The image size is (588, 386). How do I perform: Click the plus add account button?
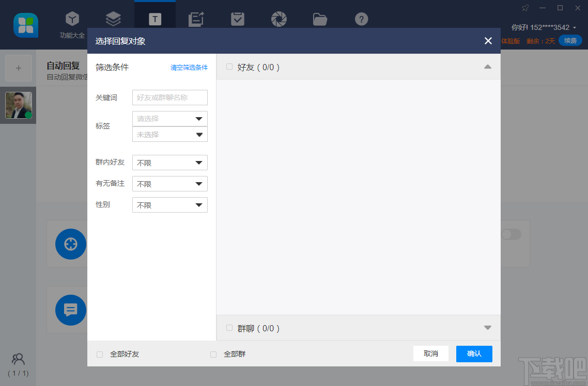[19, 68]
